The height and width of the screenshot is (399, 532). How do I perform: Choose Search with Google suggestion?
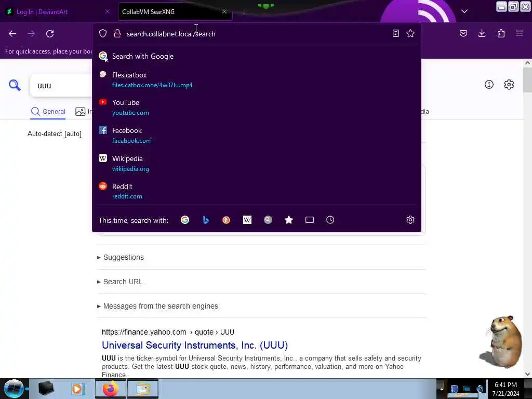pyautogui.click(x=257, y=56)
